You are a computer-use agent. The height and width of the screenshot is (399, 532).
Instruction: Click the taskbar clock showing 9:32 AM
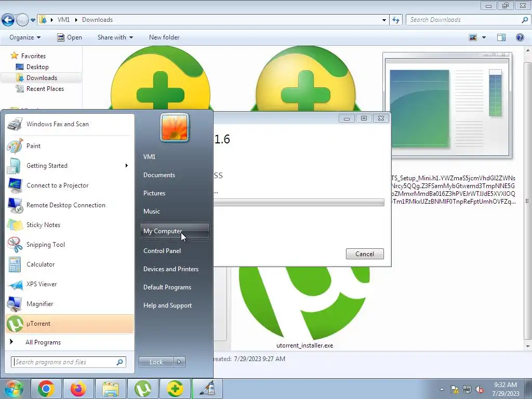506,389
